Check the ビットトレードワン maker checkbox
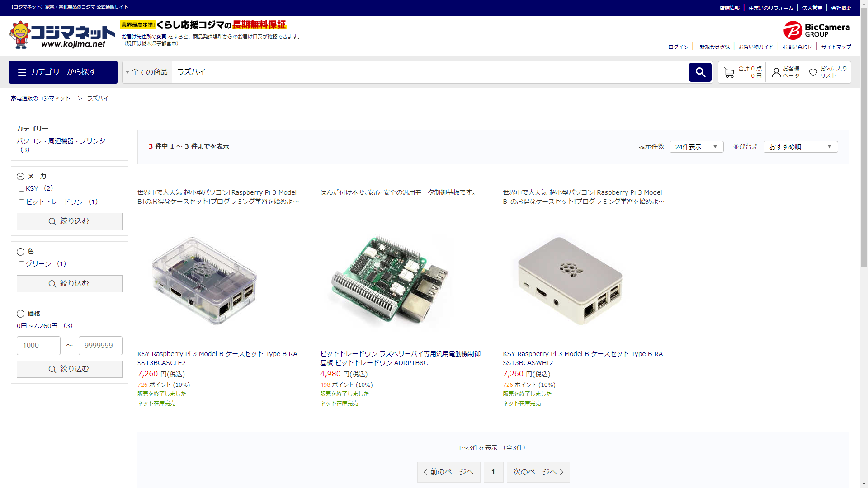This screenshot has width=868, height=488. coord(21,202)
